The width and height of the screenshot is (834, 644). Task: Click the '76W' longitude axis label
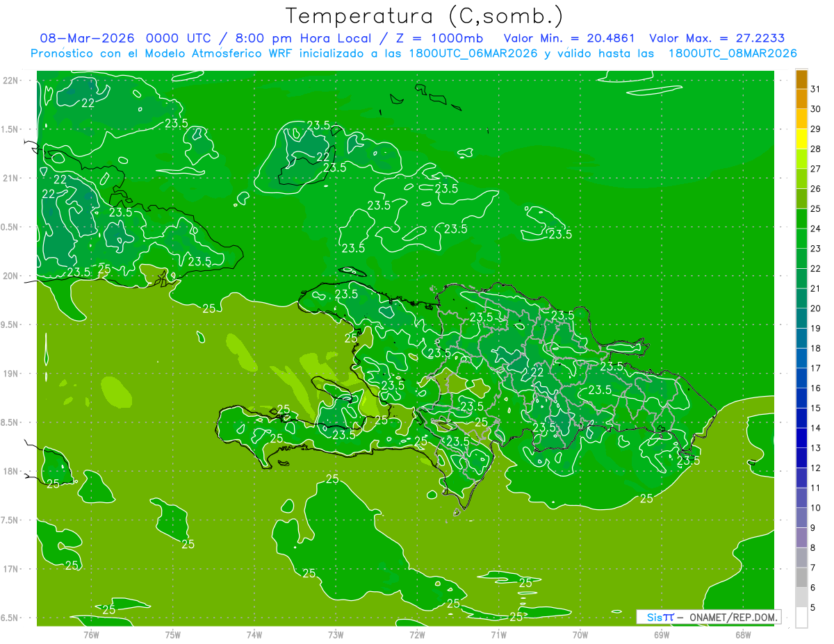tap(91, 634)
